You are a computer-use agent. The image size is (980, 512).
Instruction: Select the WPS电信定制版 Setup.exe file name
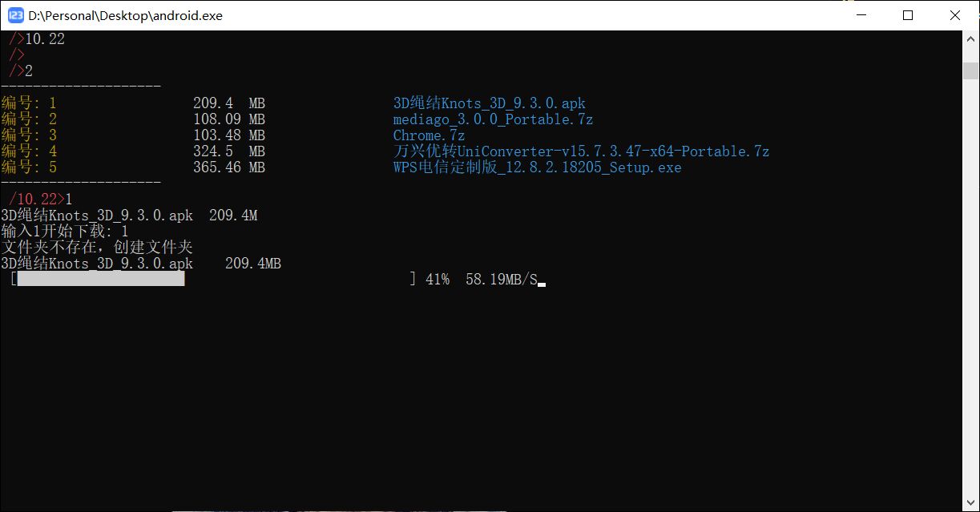tap(537, 167)
